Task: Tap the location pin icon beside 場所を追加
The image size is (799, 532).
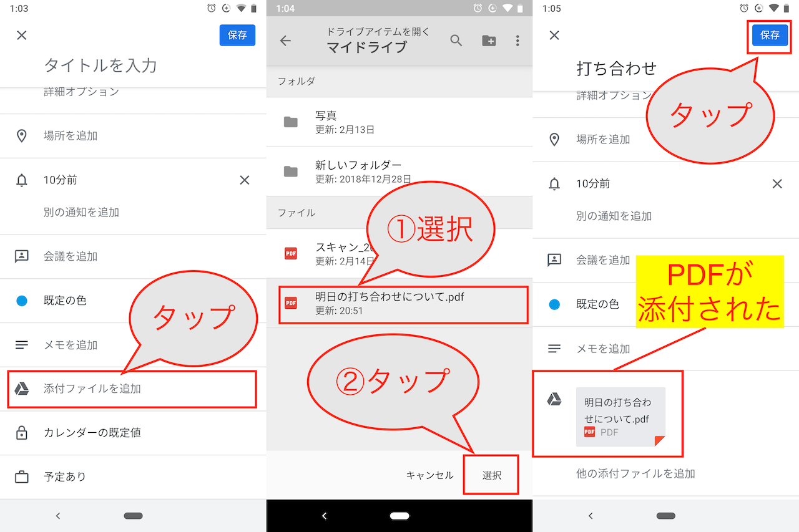Action: (x=22, y=135)
